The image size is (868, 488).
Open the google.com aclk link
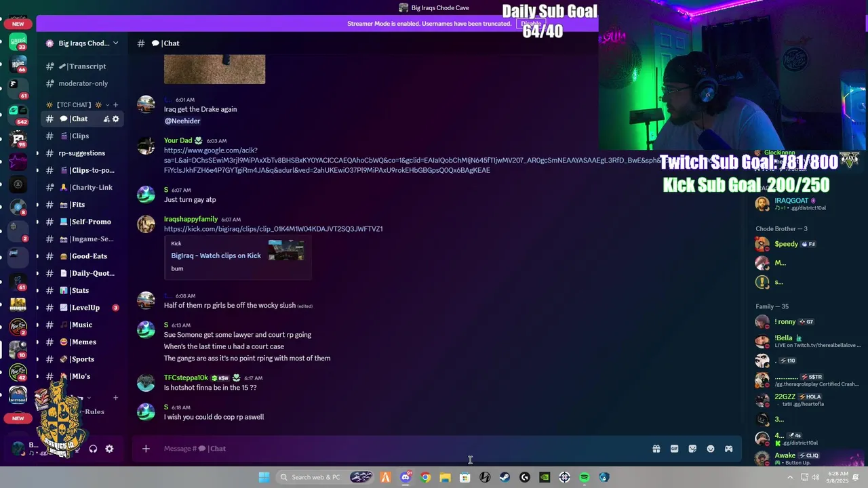pos(412,161)
